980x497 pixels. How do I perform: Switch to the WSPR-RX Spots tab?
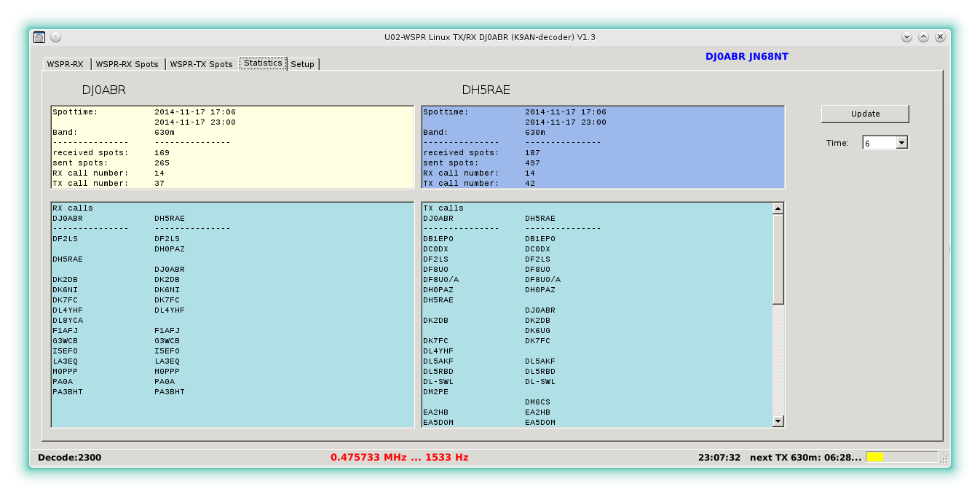pos(127,64)
